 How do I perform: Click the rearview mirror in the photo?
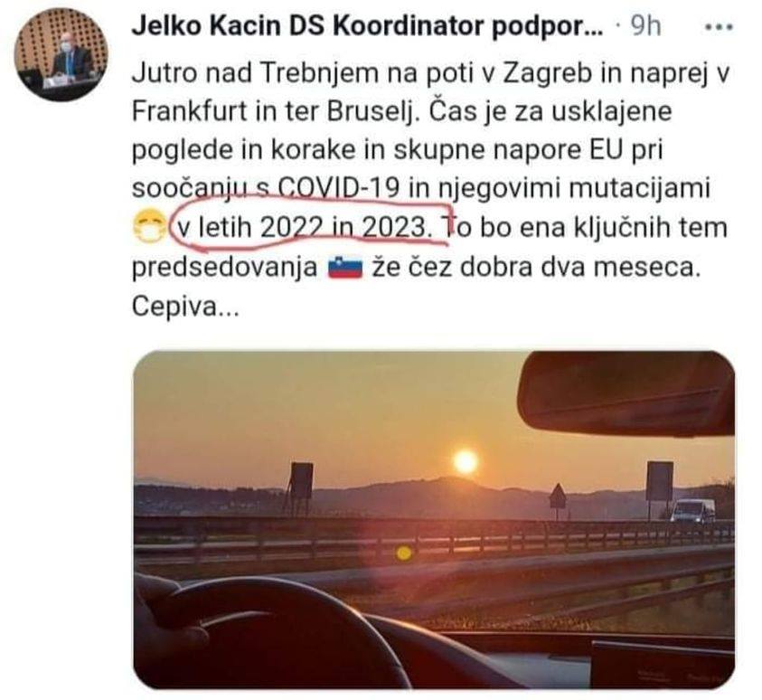click(627, 393)
